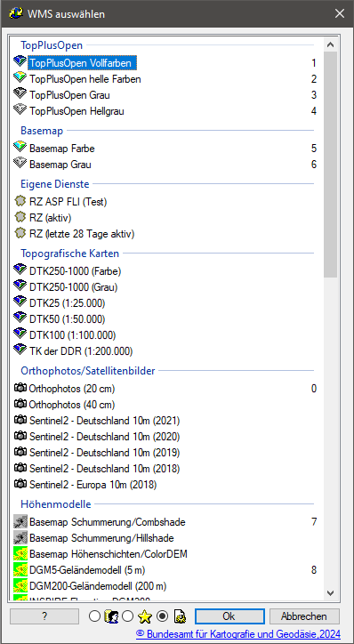
Task: Click the gear icon of RZ (aktiv)
Action: tap(20, 217)
